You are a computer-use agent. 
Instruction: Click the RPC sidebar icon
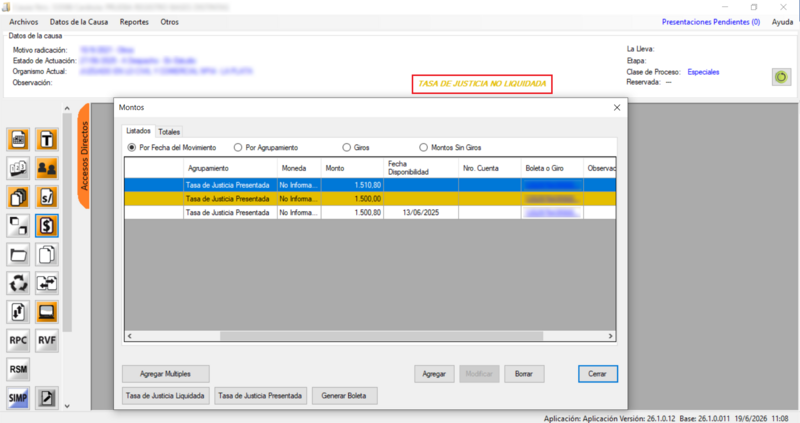click(18, 340)
